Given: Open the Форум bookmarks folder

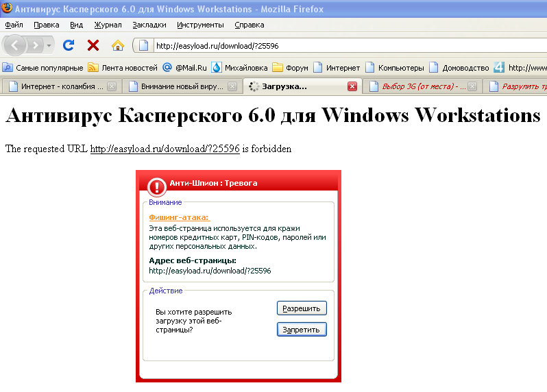Looking at the screenshot, I should [290, 68].
